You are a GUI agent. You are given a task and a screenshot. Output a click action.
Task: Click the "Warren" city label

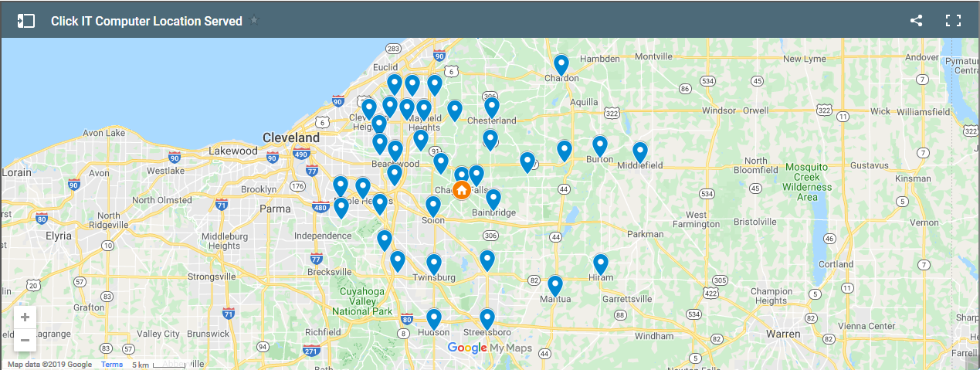point(783,334)
